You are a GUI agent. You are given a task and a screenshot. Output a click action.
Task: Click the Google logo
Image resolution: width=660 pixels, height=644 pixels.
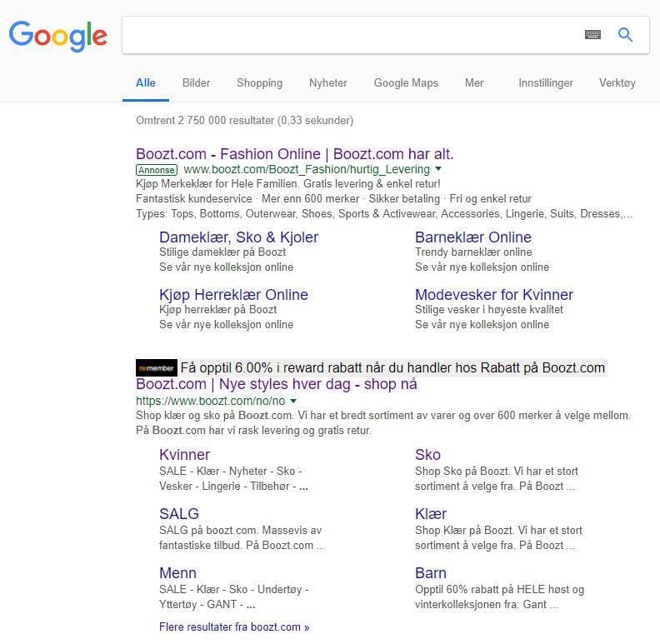[57, 35]
